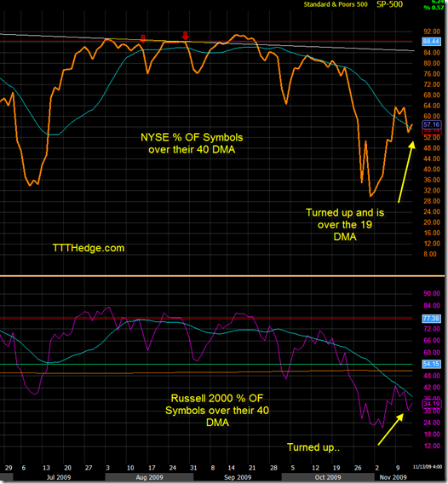Click date label 31 on time axis

pyautogui.click(x=193, y=468)
